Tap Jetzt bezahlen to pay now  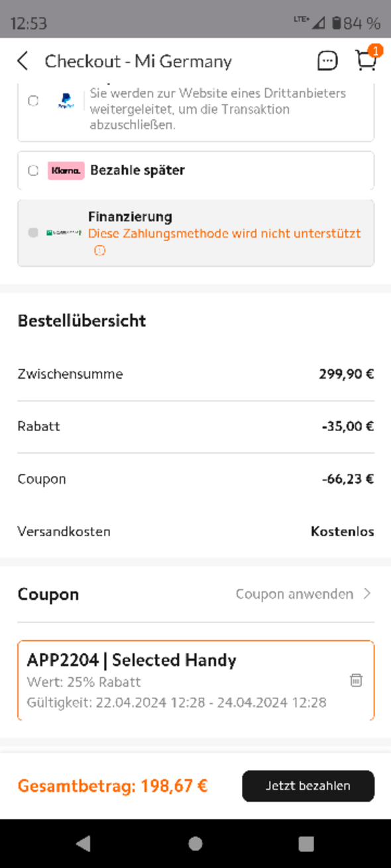click(308, 786)
